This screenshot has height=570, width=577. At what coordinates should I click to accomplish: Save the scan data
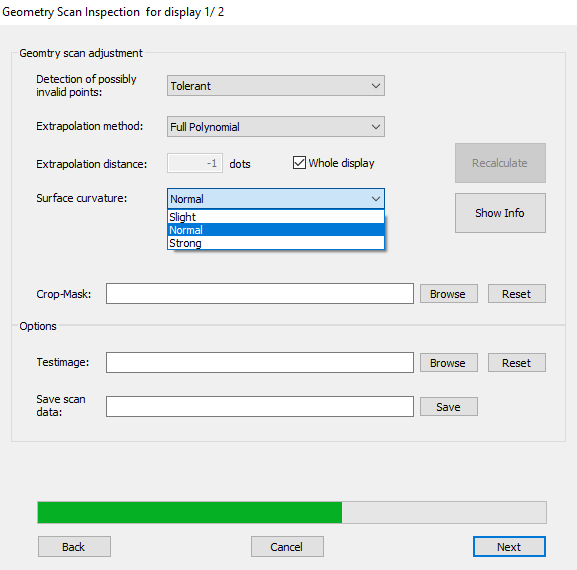coord(449,407)
